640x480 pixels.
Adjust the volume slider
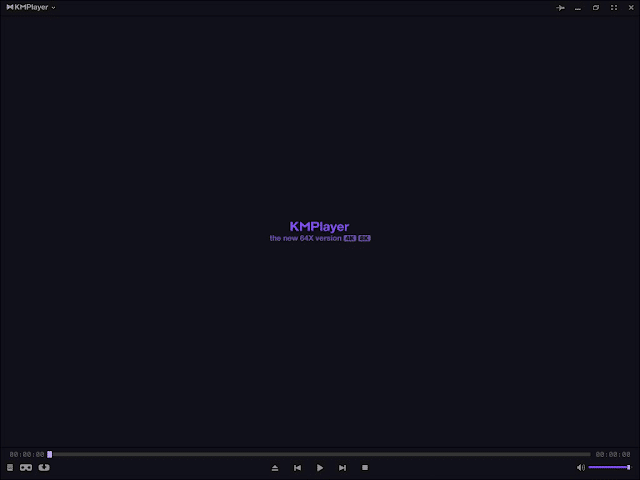point(609,467)
